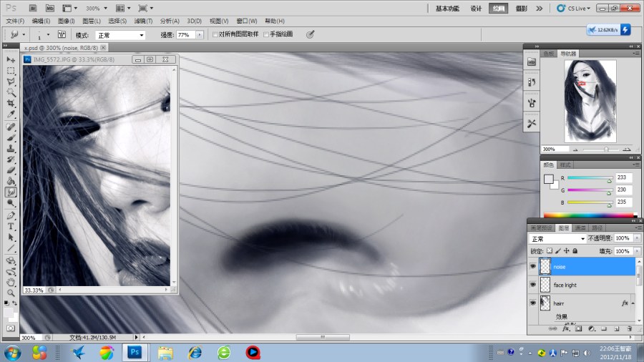This screenshot has height=362, width=644.
Task: Enable the sample all layers checkbox
Action: coord(215,34)
